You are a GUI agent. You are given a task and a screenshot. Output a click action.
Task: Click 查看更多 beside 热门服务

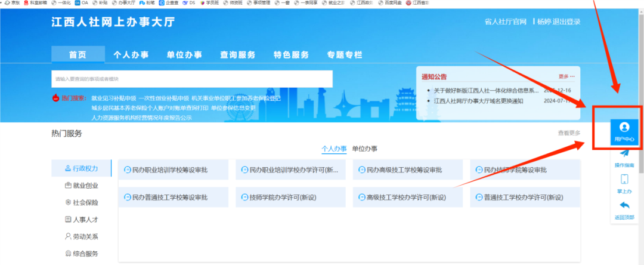569,133
